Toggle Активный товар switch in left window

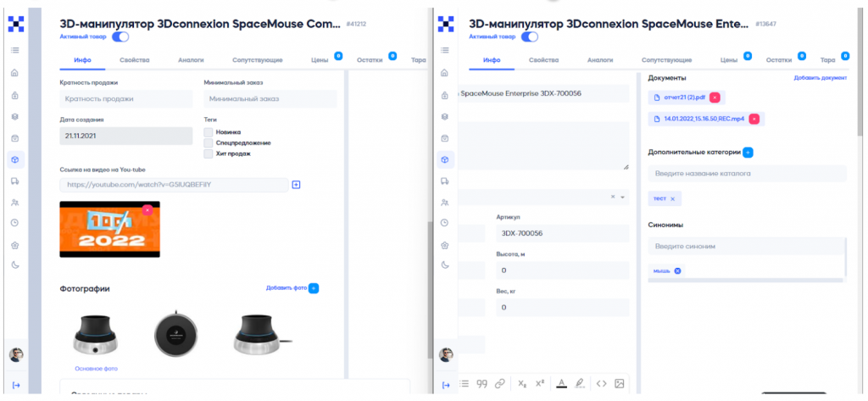click(x=120, y=37)
